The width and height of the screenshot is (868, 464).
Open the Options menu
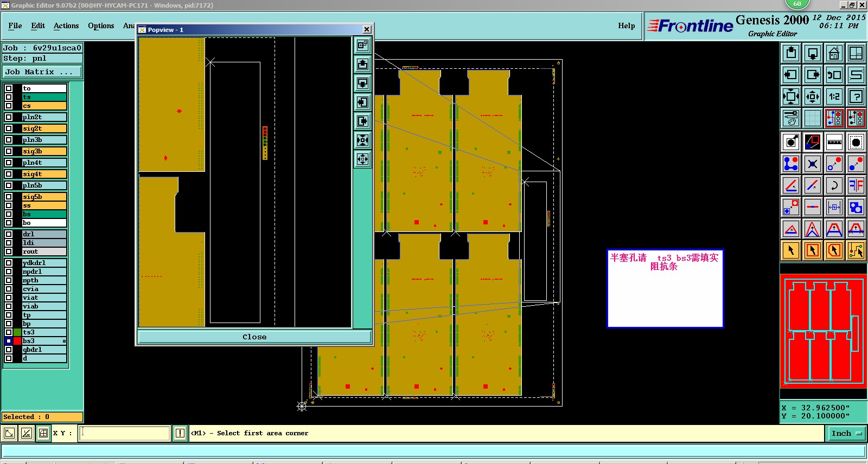(x=101, y=25)
